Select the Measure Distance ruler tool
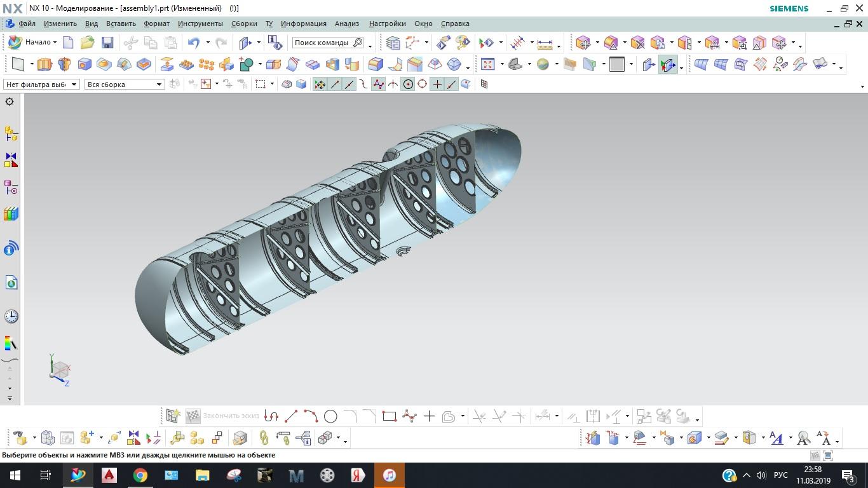This screenshot has height=488, width=868. point(545,43)
